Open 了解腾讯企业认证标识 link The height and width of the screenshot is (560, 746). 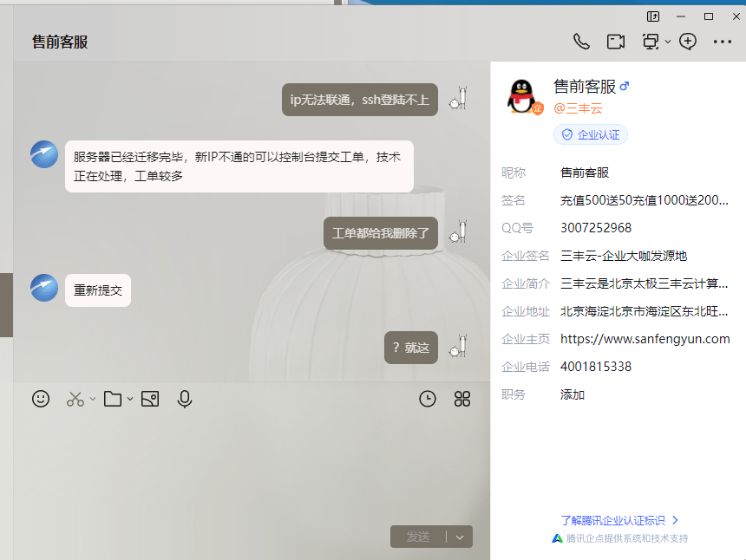611,520
